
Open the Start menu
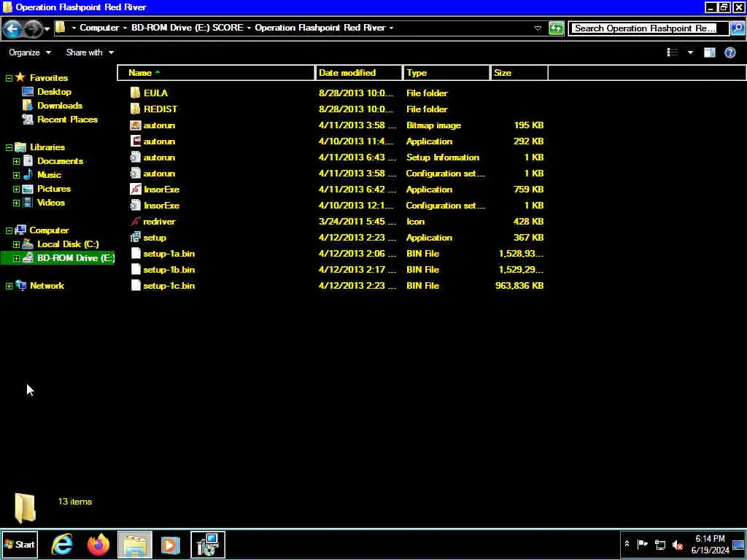pyautogui.click(x=19, y=544)
